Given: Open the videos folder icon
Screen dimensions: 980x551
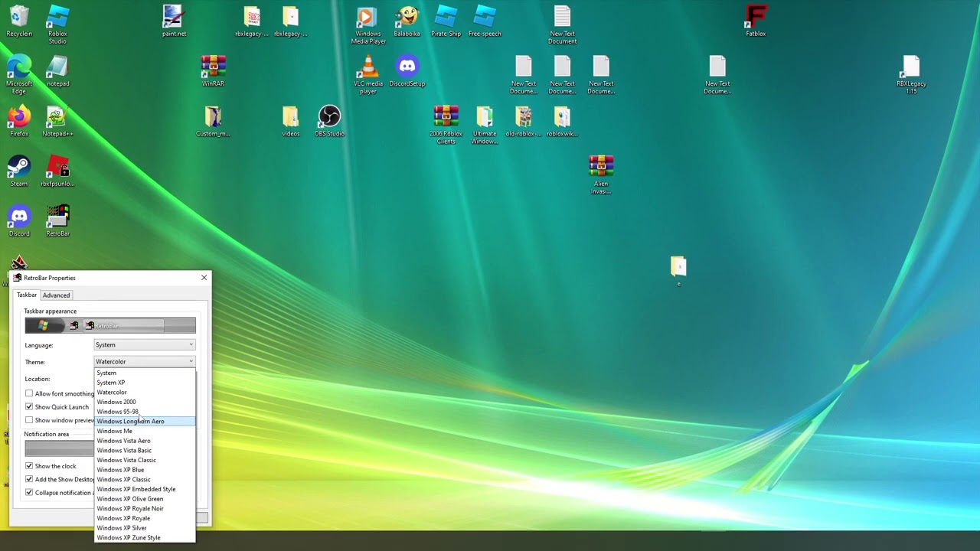Looking at the screenshot, I should pos(290,121).
